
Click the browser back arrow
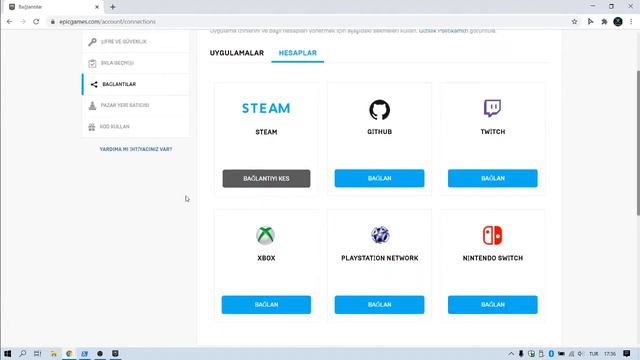pos(9,22)
